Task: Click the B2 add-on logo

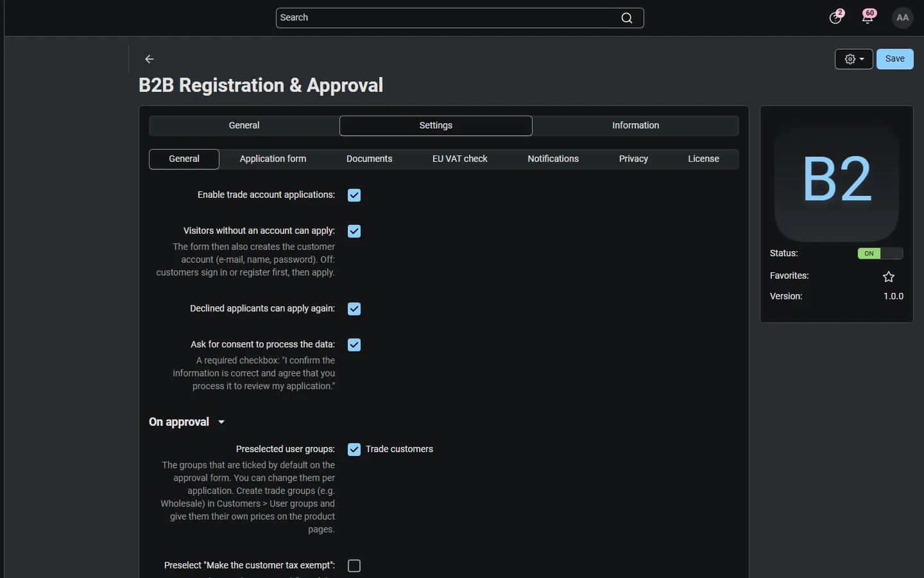Action: point(837,179)
